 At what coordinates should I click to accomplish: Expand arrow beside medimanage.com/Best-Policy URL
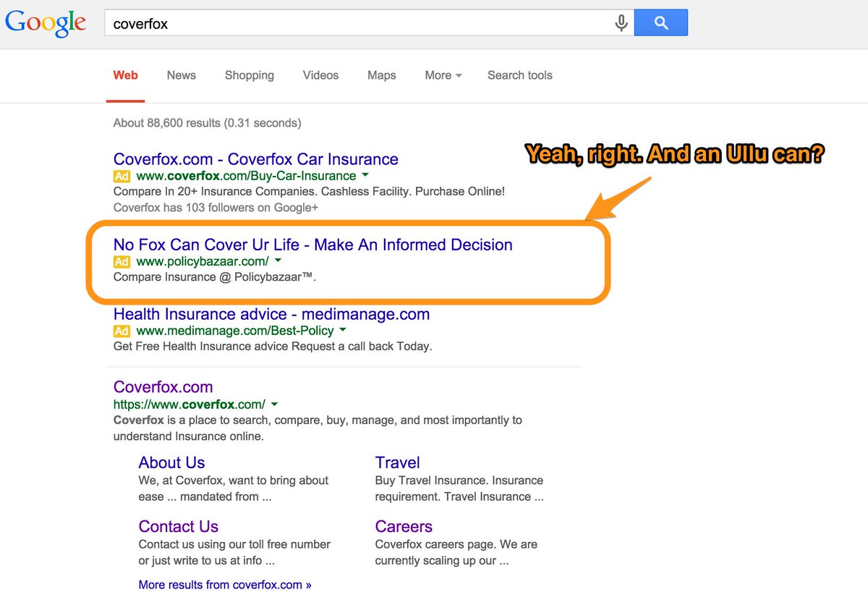(343, 330)
